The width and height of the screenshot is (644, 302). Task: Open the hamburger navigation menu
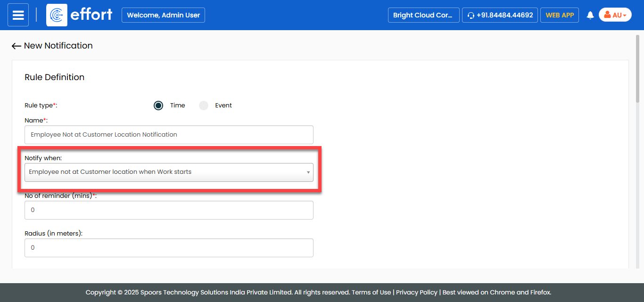(18, 15)
